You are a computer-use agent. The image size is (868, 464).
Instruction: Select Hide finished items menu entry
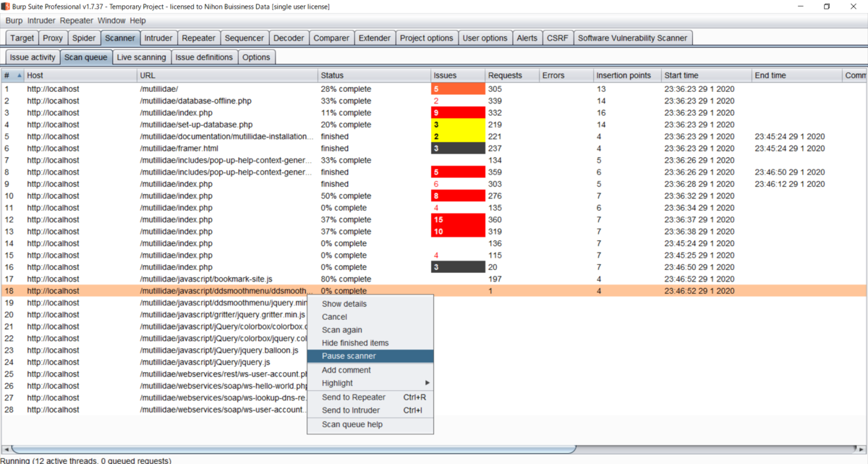pyautogui.click(x=370, y=343)
